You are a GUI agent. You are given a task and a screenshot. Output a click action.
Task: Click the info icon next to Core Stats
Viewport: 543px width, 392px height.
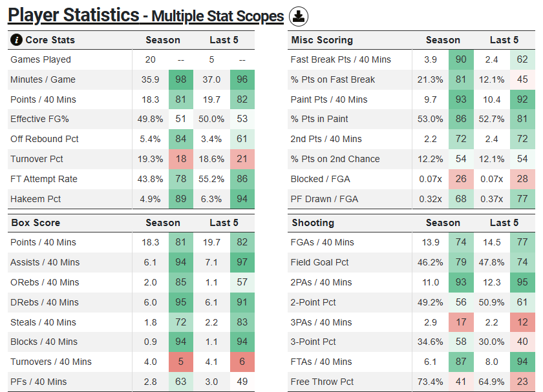click(x=17, y=40)
